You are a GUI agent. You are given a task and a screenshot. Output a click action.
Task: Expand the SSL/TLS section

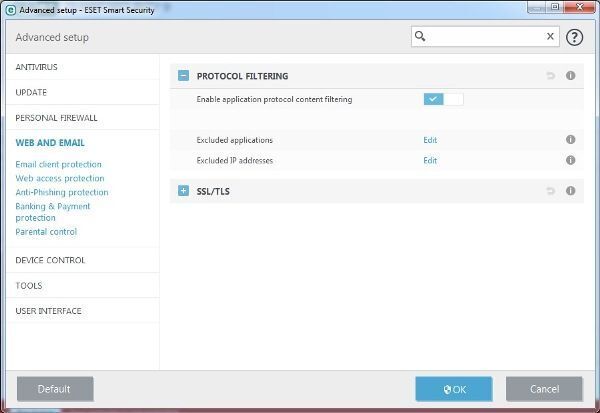[x=183, y=191]
